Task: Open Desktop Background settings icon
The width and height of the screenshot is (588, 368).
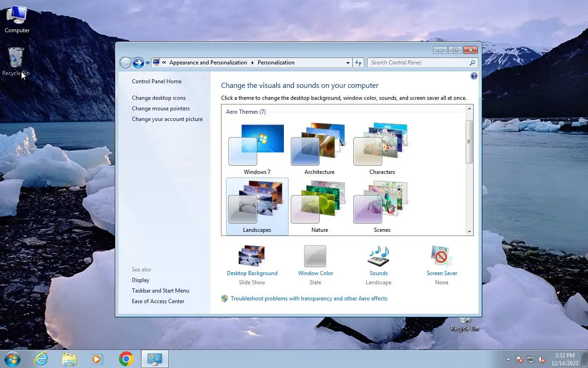Action: point(252,256)
